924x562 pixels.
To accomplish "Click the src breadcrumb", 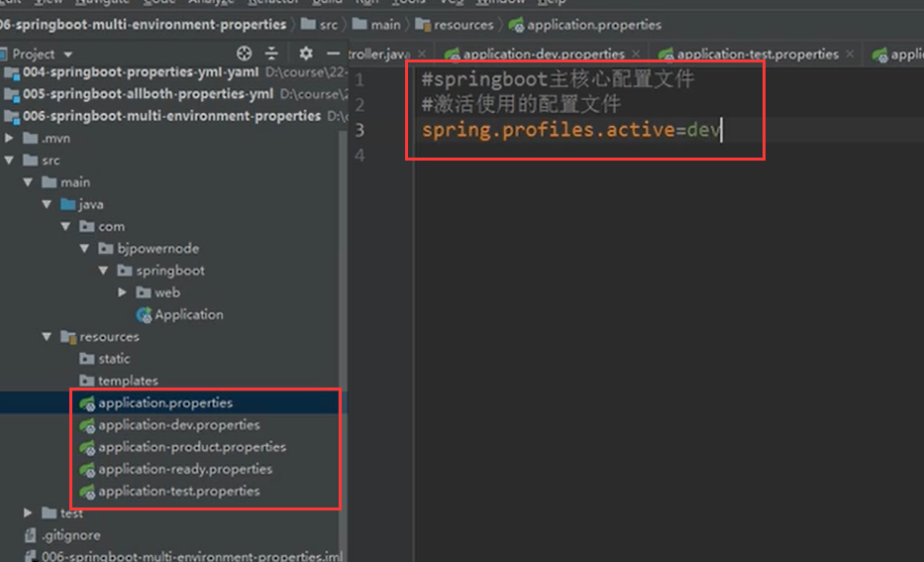I will pyautogui.click(x=328, y=25).
